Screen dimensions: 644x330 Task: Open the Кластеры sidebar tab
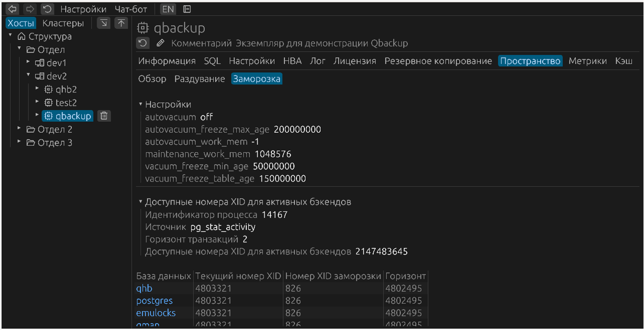(x=63, y=23)
